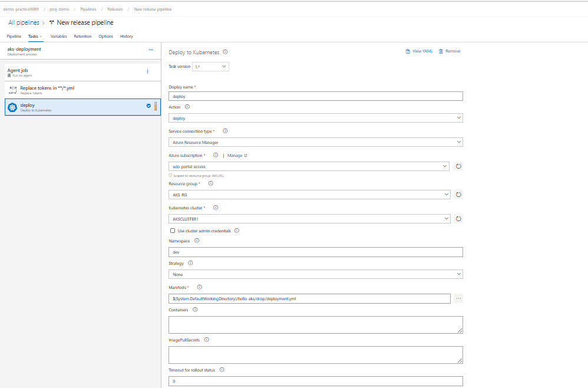Expand the Tasks tab dropdown arrow
Viewport: 588px width, 388px height.
41,37
